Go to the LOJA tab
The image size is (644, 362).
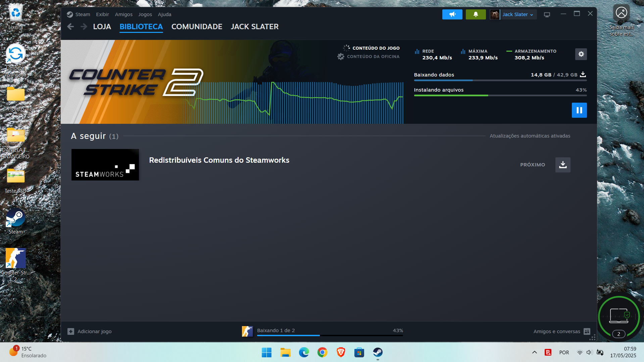pos(102,27)
